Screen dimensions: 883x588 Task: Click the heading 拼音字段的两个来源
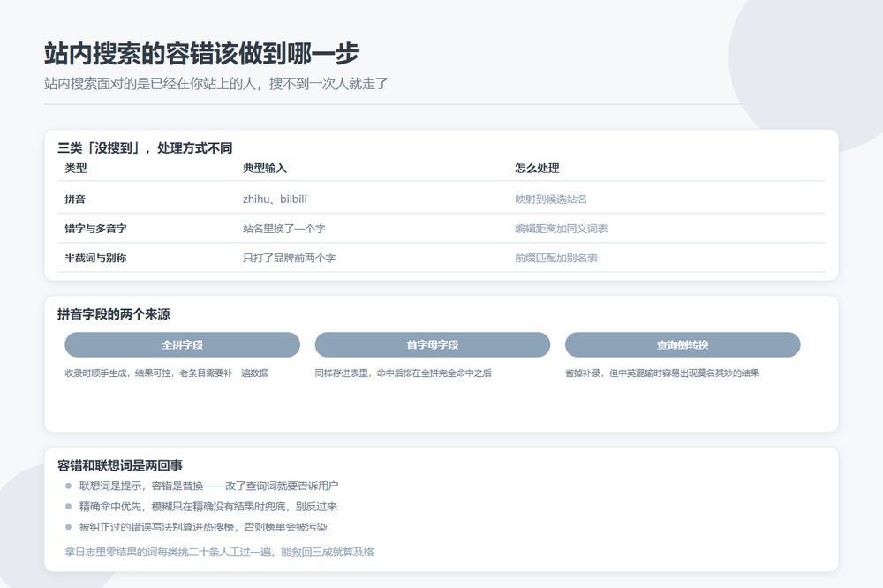tap(113, 314)
